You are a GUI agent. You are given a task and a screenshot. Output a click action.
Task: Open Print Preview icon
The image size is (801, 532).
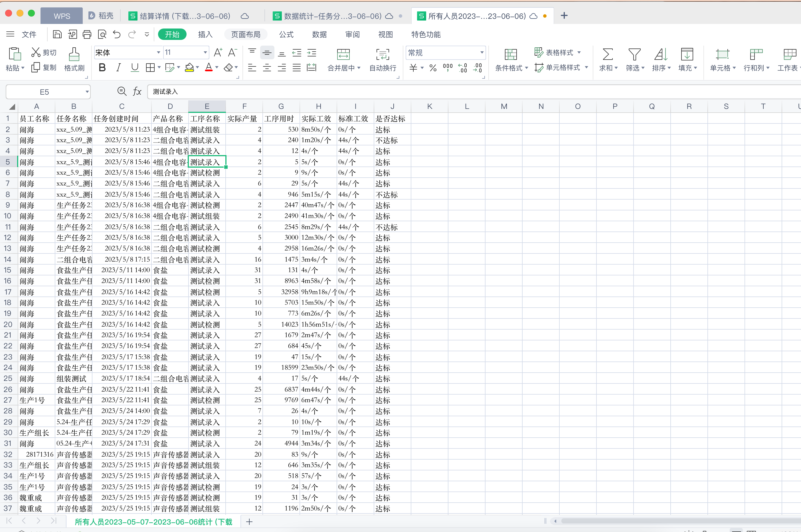coord(102,34)
